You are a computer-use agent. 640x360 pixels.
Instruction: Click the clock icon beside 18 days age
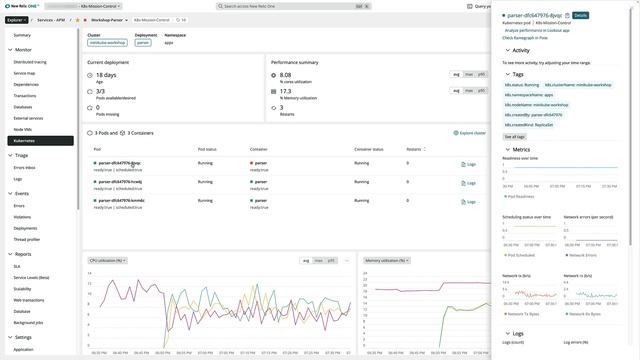[90, 75]
